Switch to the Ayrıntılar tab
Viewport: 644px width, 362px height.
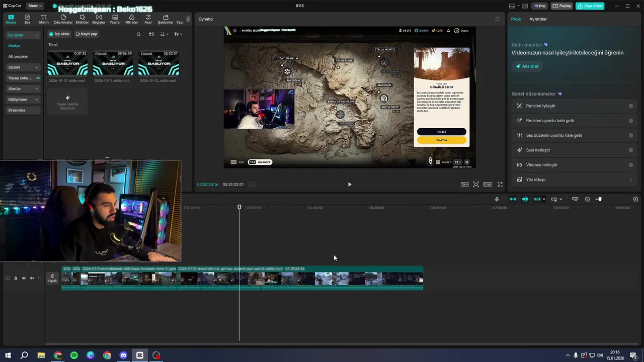point(538,19)
